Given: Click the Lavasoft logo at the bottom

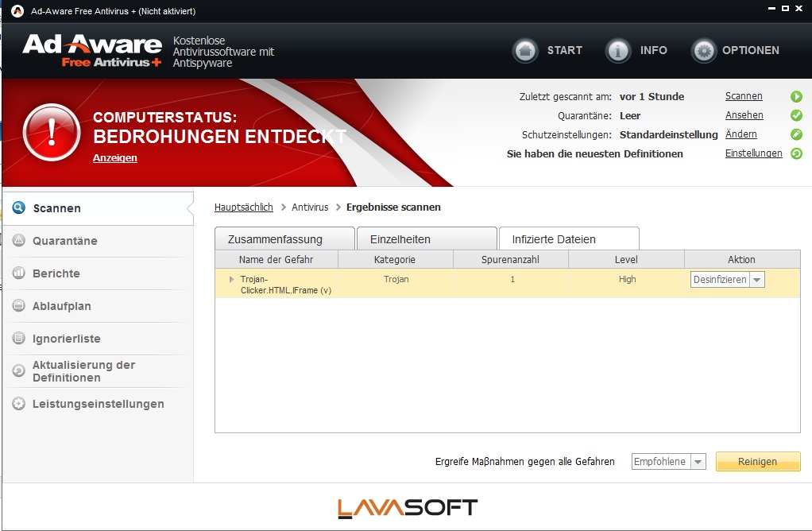Looking at the screenshot, I should click(408, 508).
